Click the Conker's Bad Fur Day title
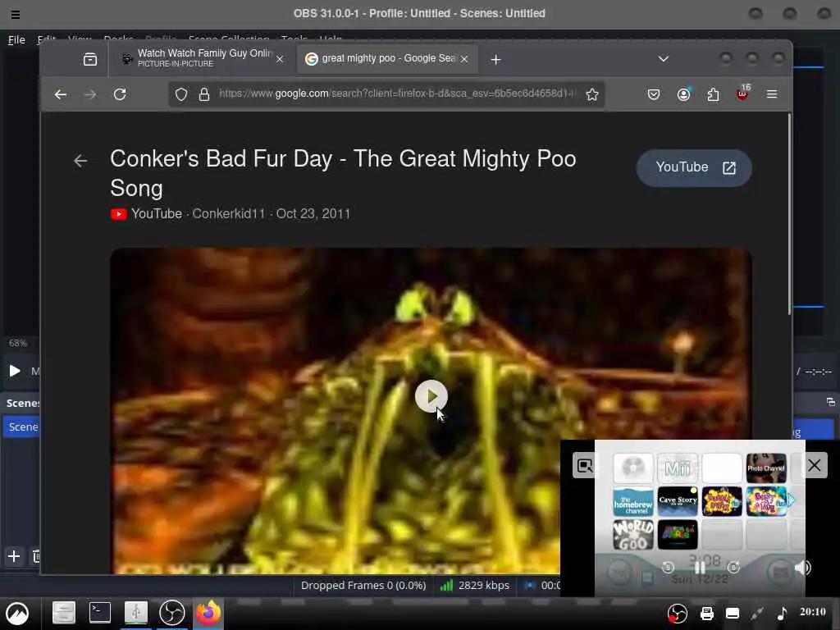840x630 pixels. tap(343, 173)
